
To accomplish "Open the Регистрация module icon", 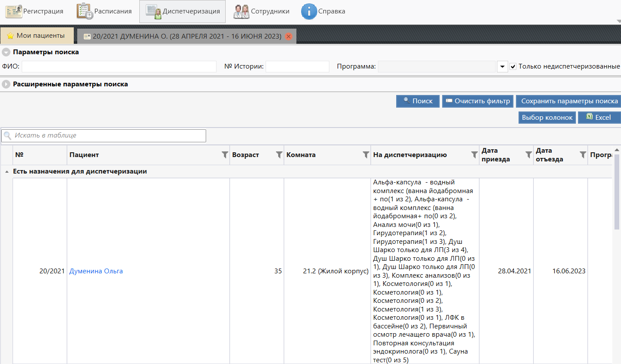I will click(14, 11).
